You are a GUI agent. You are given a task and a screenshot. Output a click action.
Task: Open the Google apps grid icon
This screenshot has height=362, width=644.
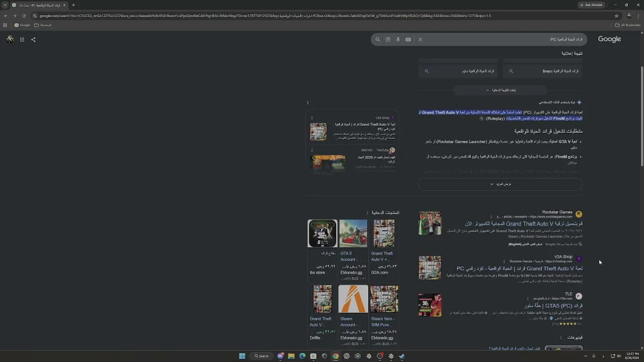pyautogui.click(x=22, y=39)
